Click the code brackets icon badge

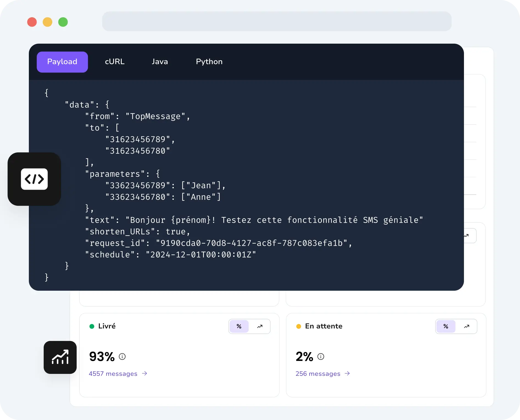(34, 179)
